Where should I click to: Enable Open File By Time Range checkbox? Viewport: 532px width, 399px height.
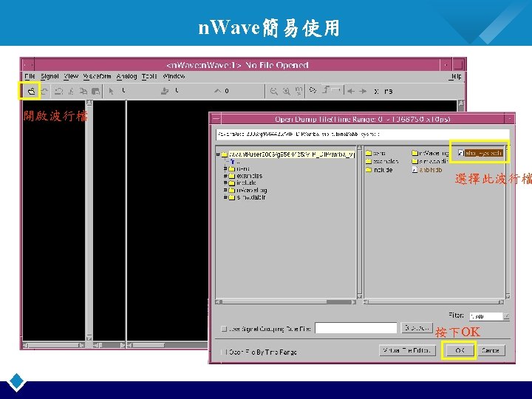click(224, 352)
